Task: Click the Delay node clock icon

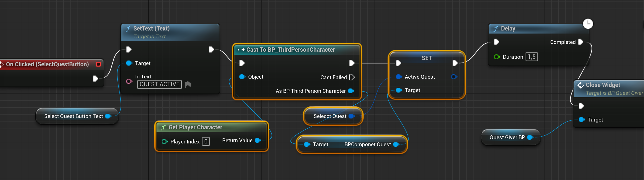Action: pos(588,24)
